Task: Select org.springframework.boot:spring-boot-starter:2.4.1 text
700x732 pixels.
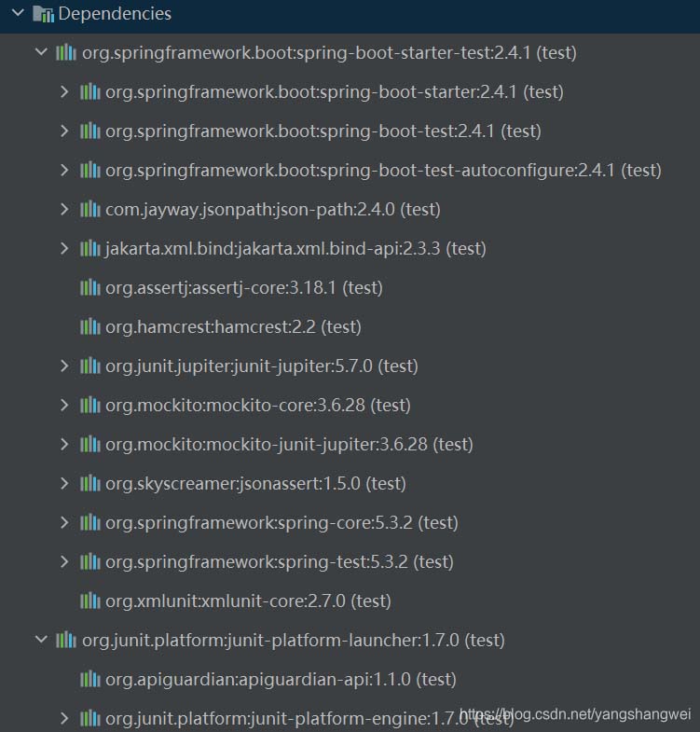Action: (x=335, y=92)
